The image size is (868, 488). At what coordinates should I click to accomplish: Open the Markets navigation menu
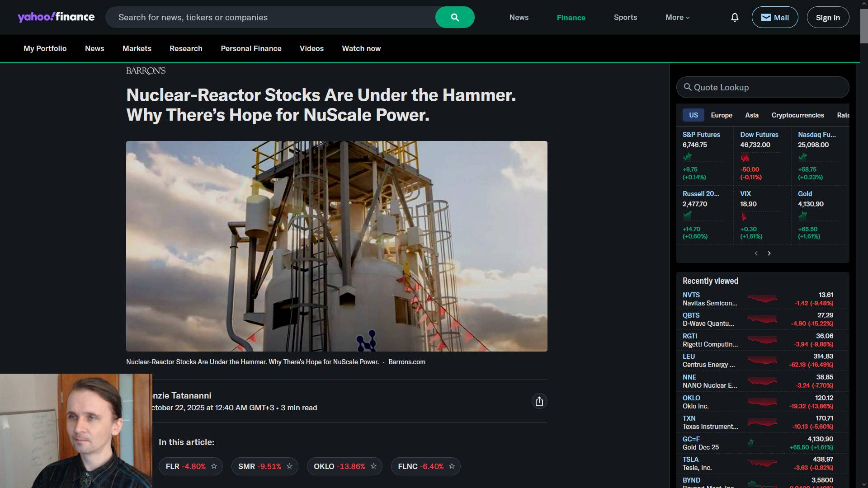(137, 48)
